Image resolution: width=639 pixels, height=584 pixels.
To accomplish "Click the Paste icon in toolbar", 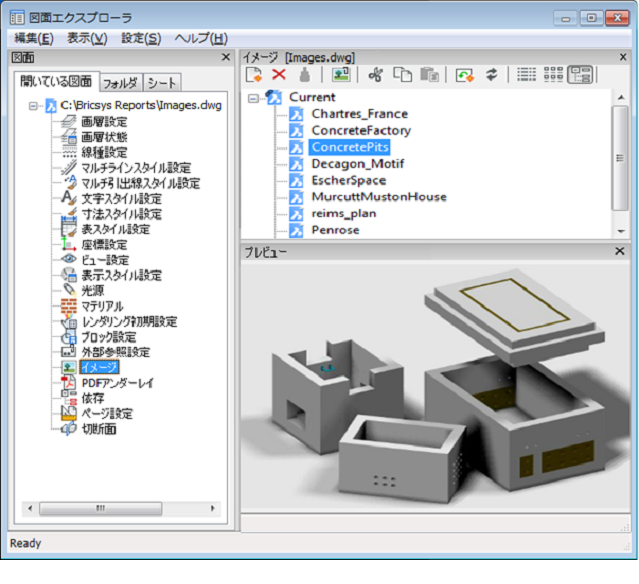I will [x=429, y=75].
